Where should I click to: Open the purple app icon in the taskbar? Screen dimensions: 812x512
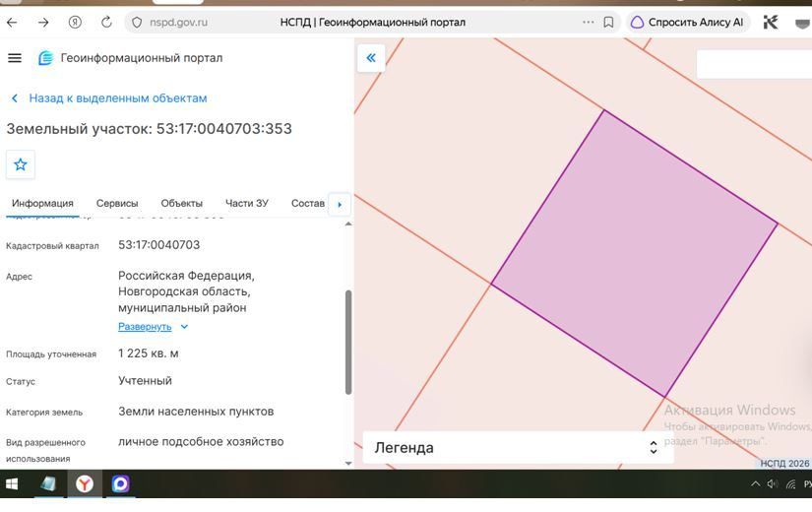(x=121, y=484)
